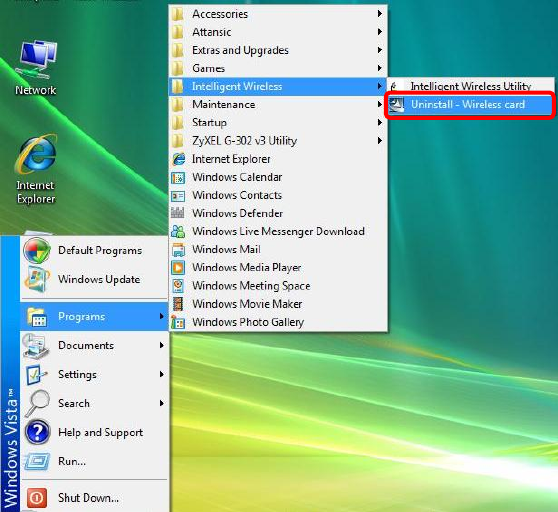Click the Run icon

point(37,461)
